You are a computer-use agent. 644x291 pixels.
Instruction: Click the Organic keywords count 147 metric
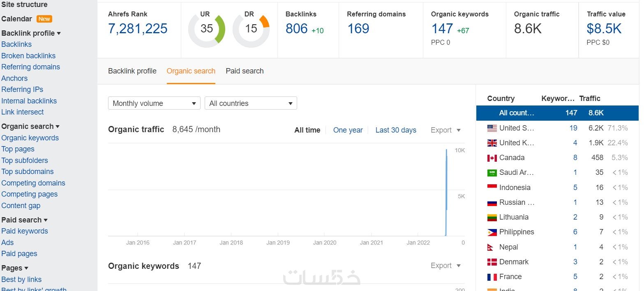pos(442,29)
